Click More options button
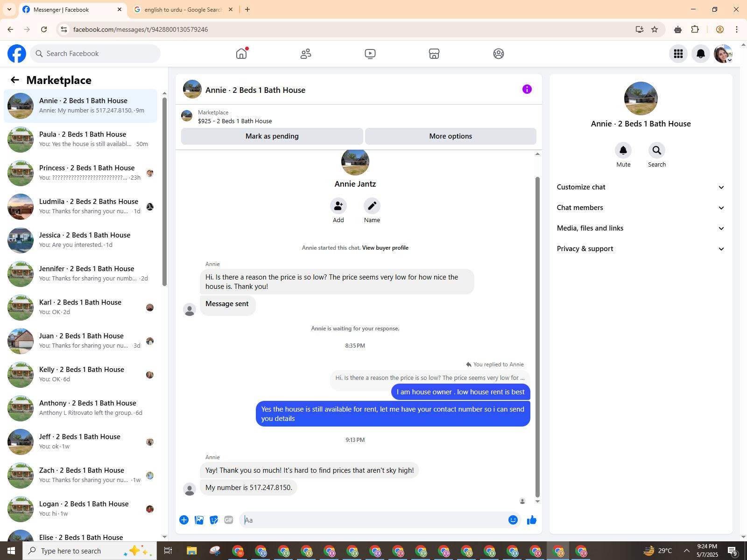The height and width of the screenshot is (560, 747). pyautogui.click(x=451, y=136)
